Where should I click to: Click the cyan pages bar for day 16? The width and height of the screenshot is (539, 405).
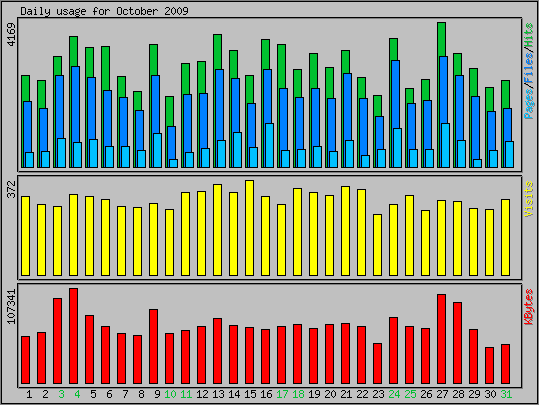[x=270, y=145]
